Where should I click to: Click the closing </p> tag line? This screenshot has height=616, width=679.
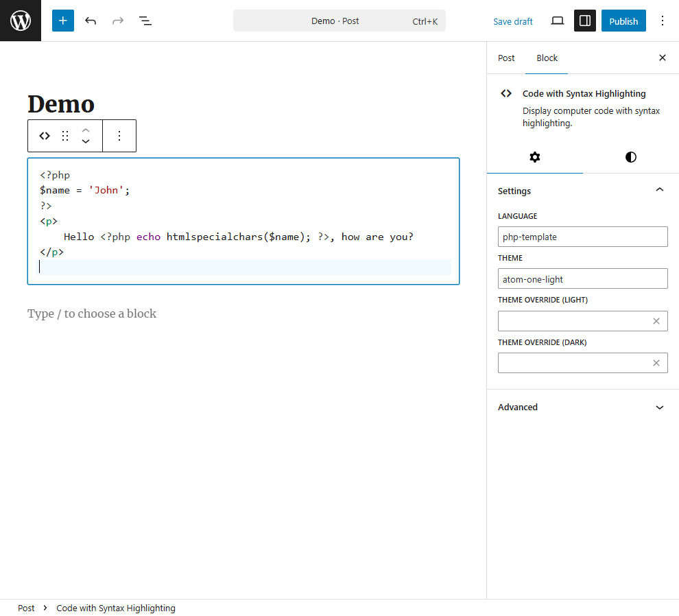click(x=51, y=252)
